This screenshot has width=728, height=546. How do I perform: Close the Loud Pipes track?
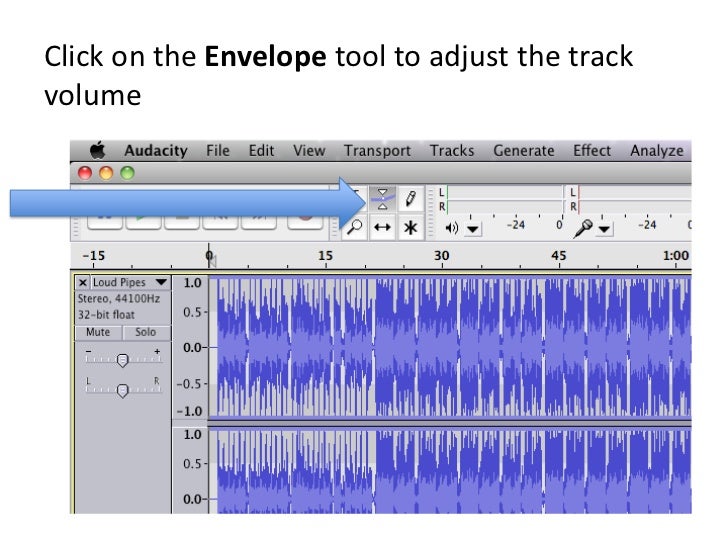(x=83, y=282)
